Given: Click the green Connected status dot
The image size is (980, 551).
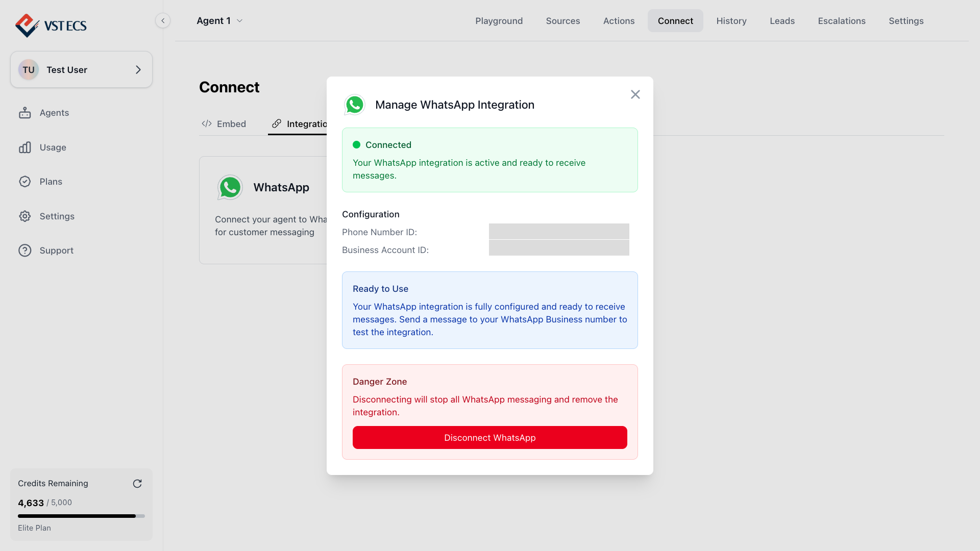Looking at the screenshot, I should [x=357, y=145].
